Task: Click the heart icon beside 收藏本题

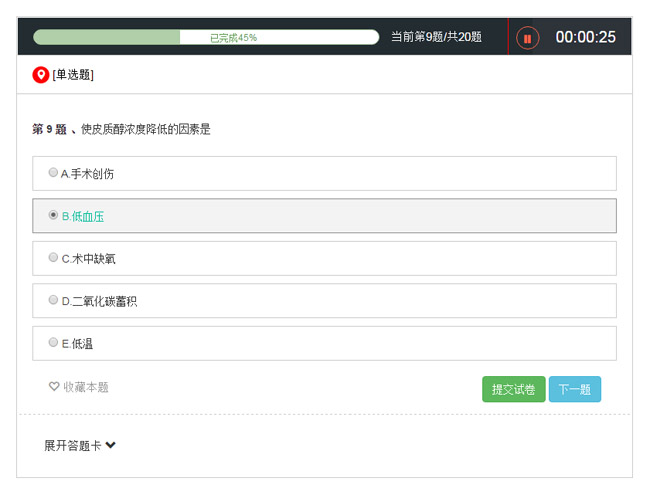Action: click(x=54, y=387)
